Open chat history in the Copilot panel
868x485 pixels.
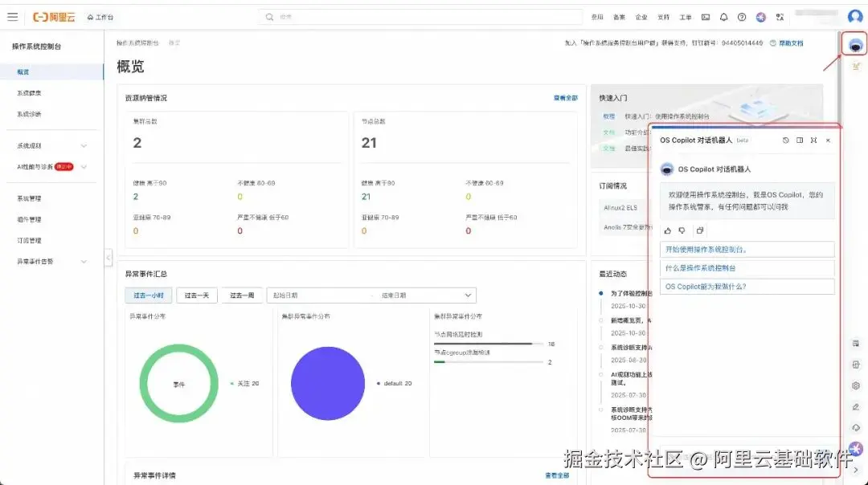[785, 141]
